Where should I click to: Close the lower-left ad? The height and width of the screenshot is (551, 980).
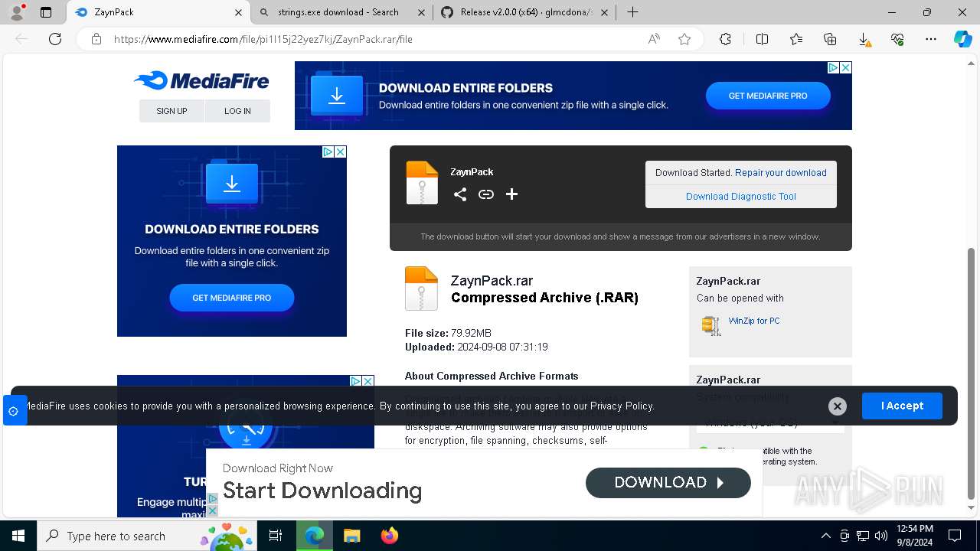[367, 381]
